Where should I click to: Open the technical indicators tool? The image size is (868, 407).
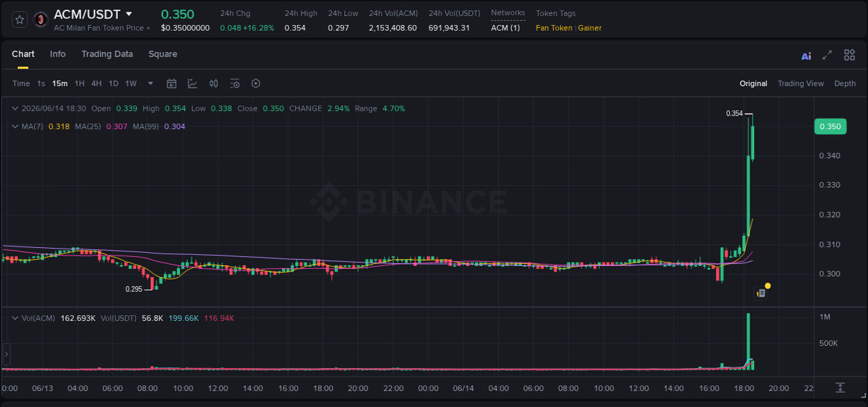pyautogui.click(x=192, y=83)
